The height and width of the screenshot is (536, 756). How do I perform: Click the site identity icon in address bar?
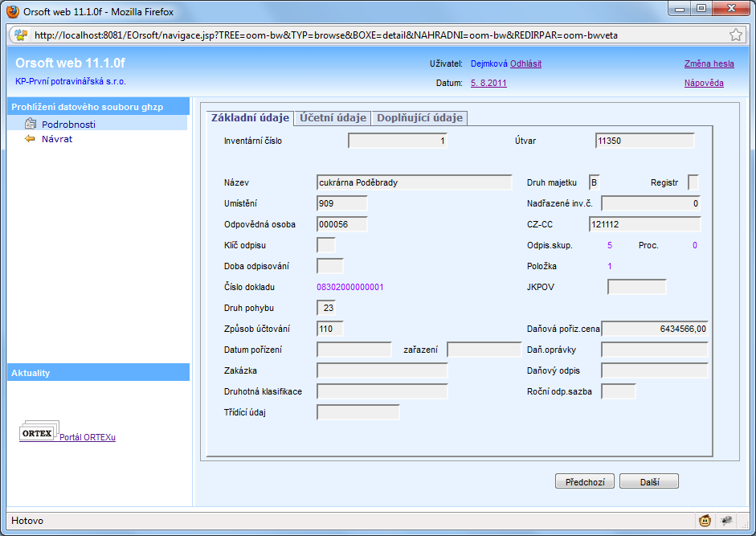pos(21,35)
